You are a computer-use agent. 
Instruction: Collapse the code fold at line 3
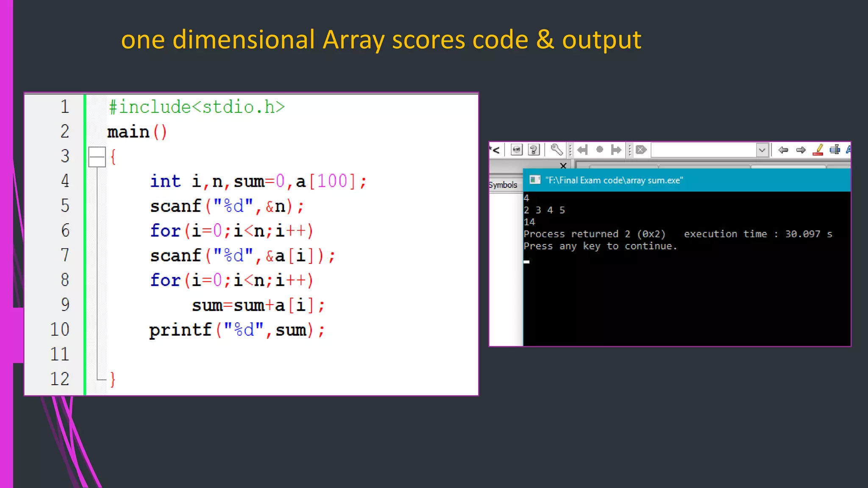[97, 157]
